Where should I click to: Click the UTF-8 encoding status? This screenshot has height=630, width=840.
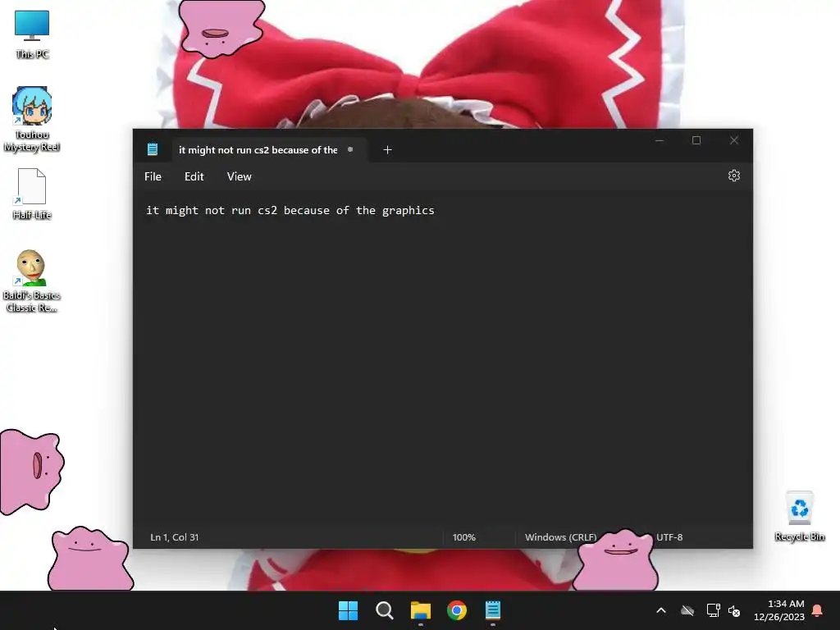669,536
